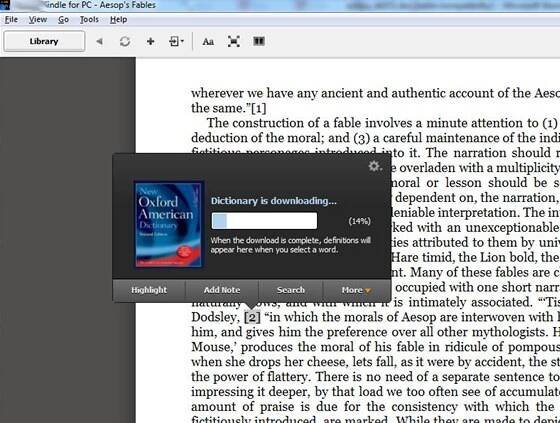
Task: Add a bookmark with the plus icon
Action: 150,41
